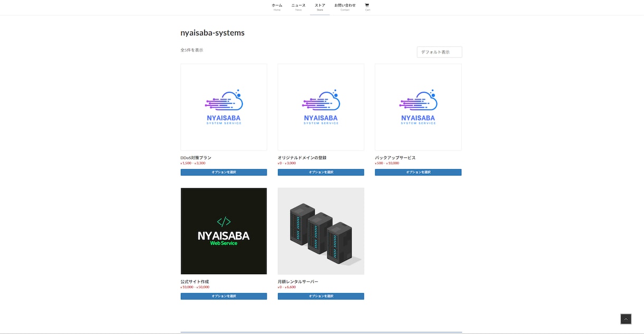Select options for オリジナルドメインの登録
The width and height of the screenshot is (644, 334).
click(321, 172)
